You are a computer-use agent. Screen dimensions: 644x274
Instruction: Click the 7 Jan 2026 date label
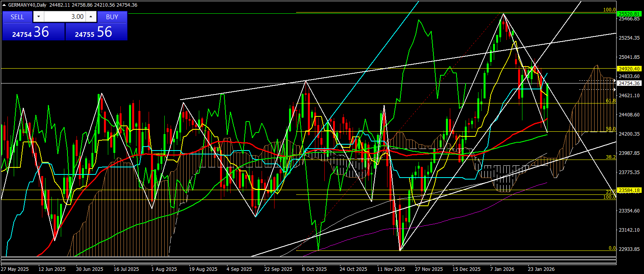point(502,269)
